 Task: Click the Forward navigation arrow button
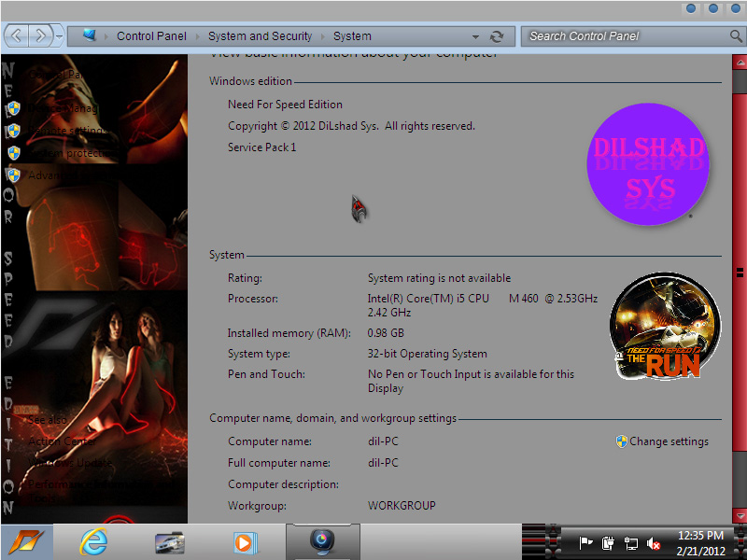(x=41, y=35)
